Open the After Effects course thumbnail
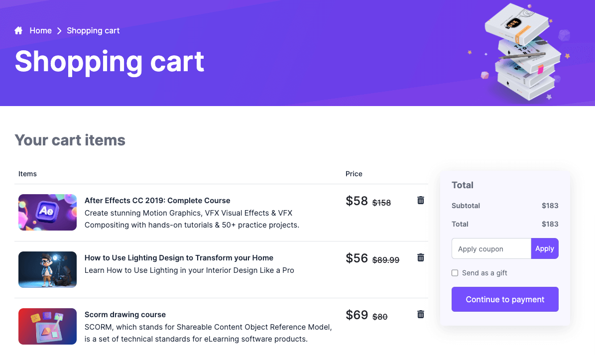Image resolution: width=595 pixels, height=364 pixels. 47,213
